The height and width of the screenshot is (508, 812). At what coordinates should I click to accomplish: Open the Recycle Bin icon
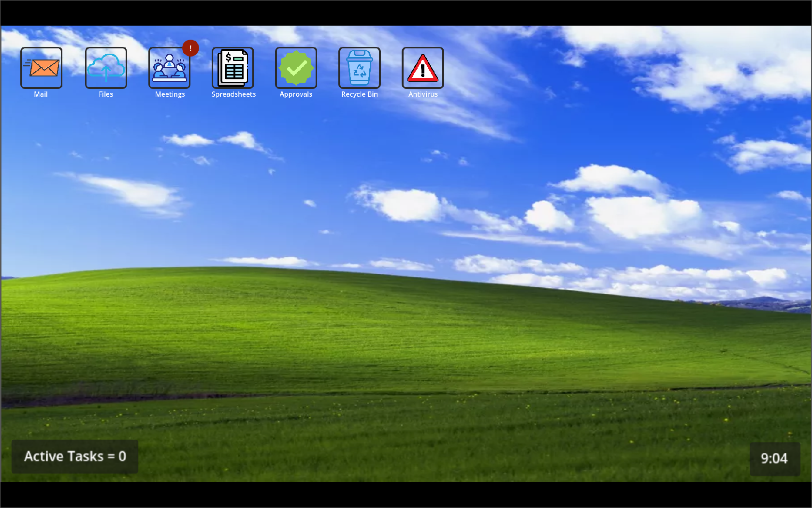pyautogui.click(x=359, y=68)
